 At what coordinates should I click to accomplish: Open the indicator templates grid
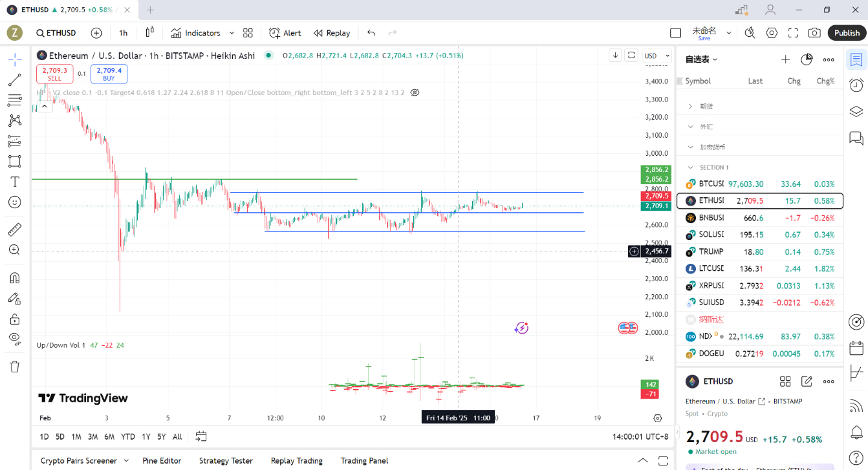coord(248,33)
